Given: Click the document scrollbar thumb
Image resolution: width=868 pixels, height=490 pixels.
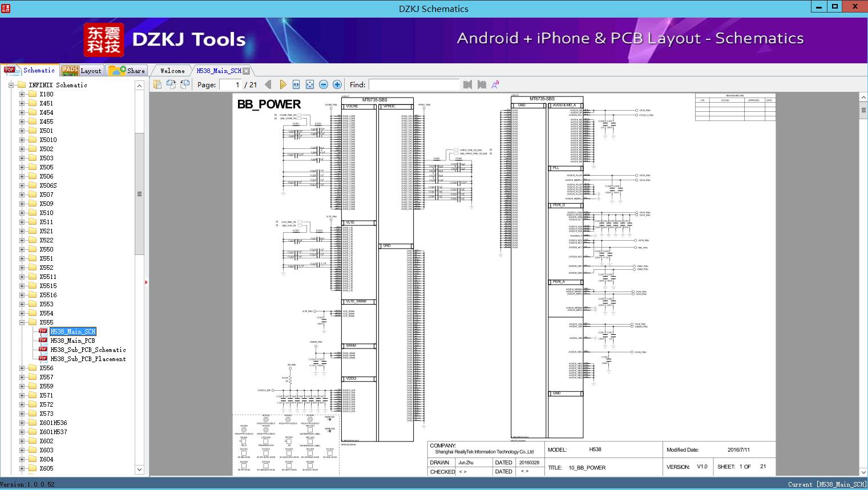Looking at the screenshot, I should pos(863,111).
